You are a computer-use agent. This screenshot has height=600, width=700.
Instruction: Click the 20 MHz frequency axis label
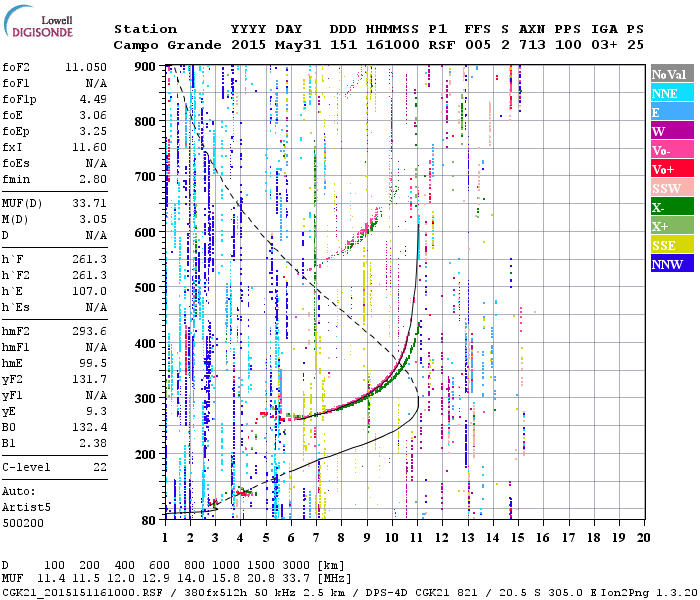(x=643, y=538)
